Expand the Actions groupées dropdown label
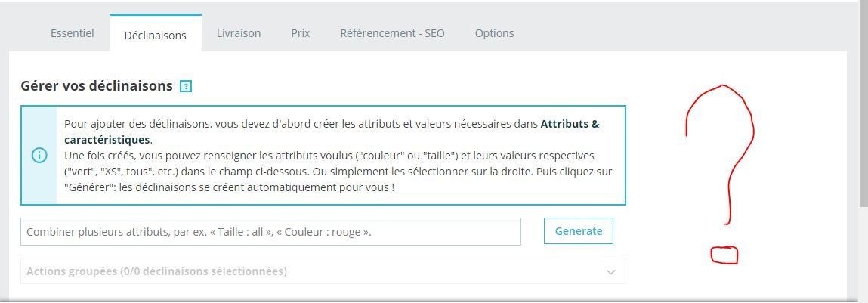Viewport: 868px width, 303px height. (x=156, y=271)
